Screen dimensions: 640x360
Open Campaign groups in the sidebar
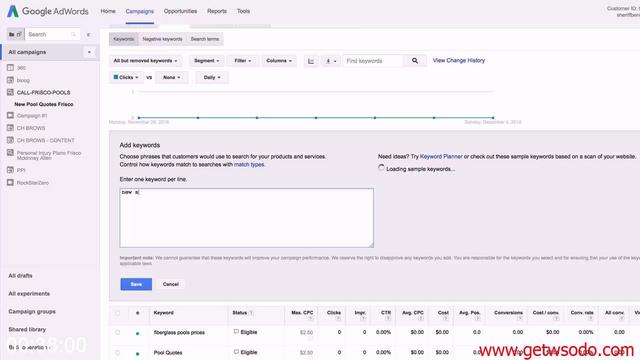(x=32, y=311)
